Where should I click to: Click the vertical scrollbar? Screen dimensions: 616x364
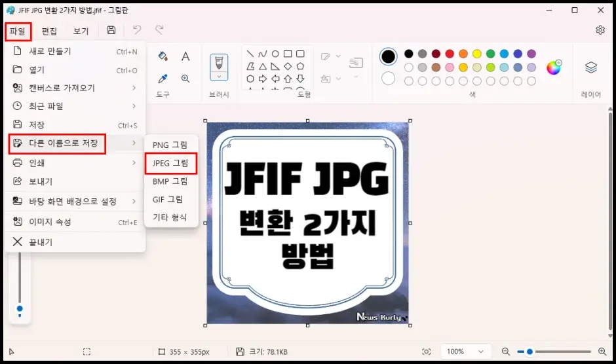point(610,222)
